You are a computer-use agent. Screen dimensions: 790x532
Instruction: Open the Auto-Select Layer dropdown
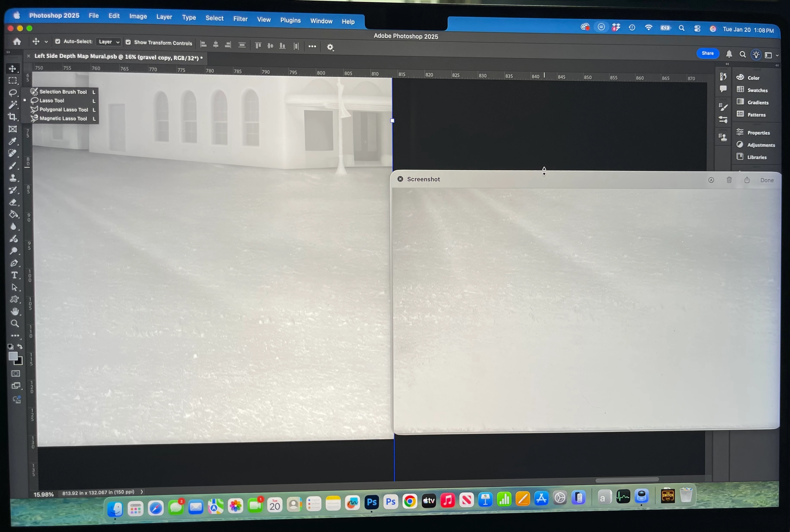point(109,42)
